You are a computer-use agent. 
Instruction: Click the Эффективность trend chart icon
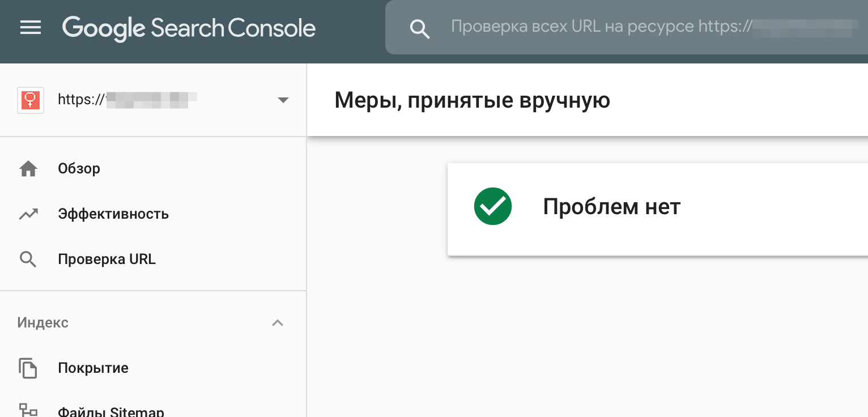[x=28, y=214]
